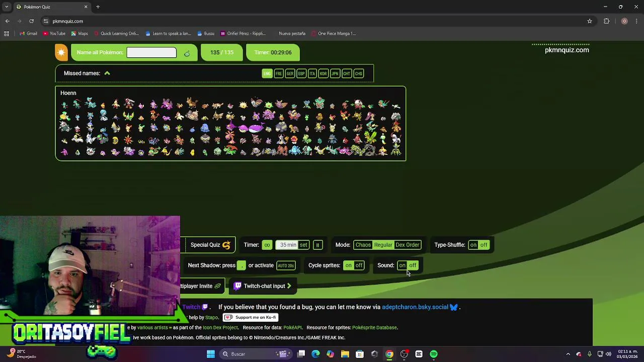Open a new browser tab
This screenshot has height=362, width=644.
tap(98, 7)
